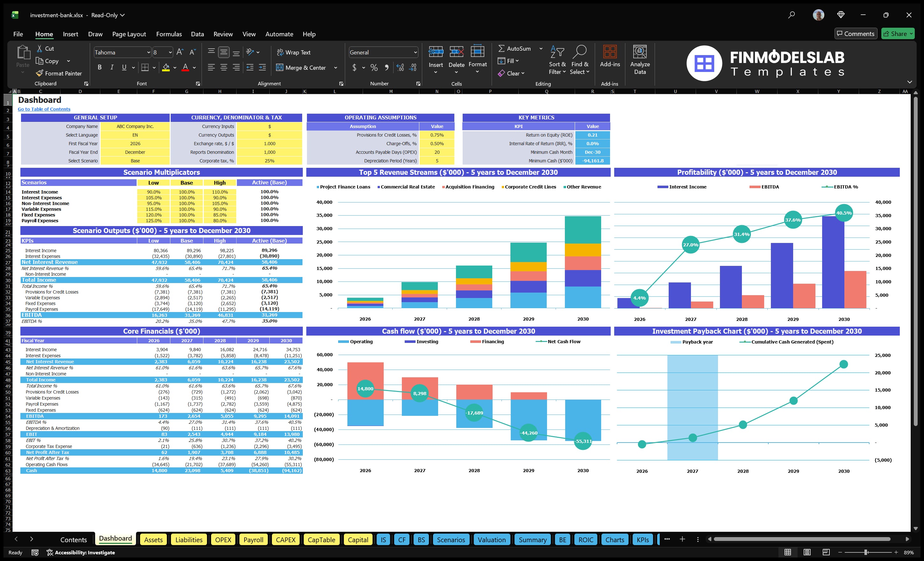Image resolution: width=924 pixels, height=561 pixels.
Task: Click the Share button
Action: tap(898, 33)
